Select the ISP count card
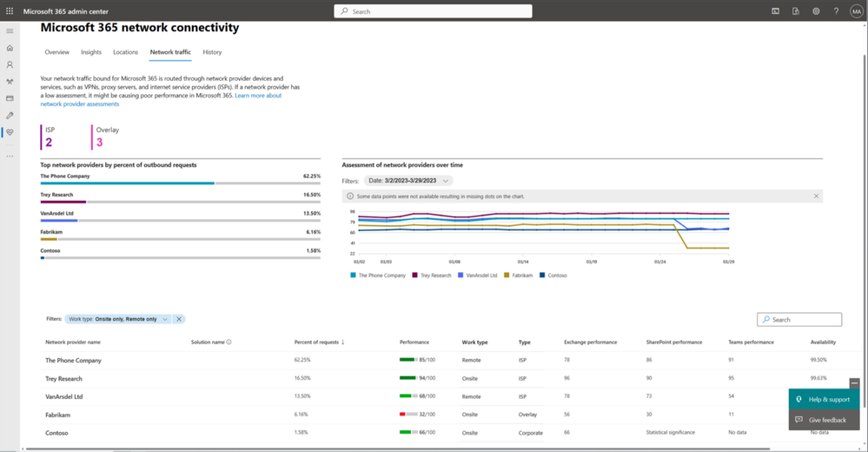868x452 pixels. click(50, 136)
